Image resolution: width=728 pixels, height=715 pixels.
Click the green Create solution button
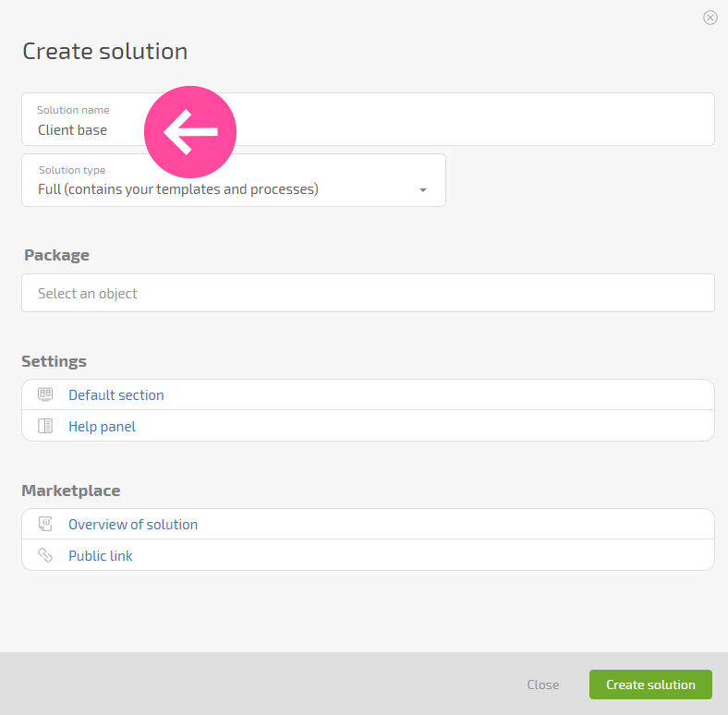650,685
